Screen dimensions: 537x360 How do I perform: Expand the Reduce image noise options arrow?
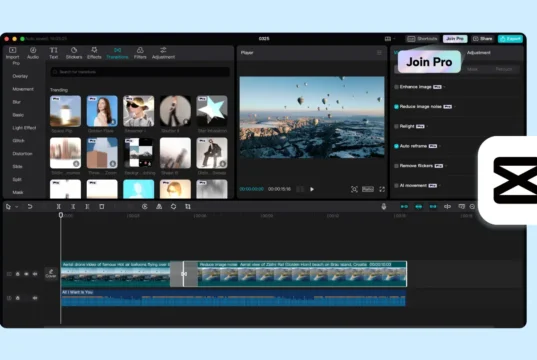tap(455, 107)
